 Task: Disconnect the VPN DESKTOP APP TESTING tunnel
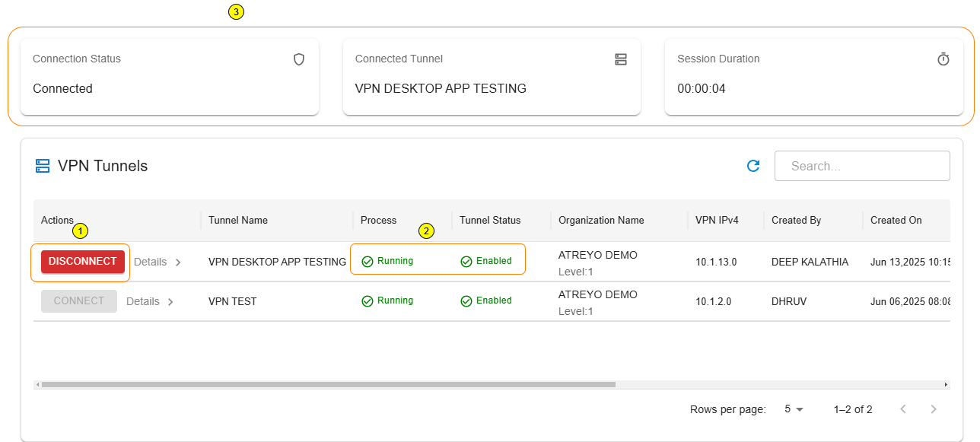[82, 261]
